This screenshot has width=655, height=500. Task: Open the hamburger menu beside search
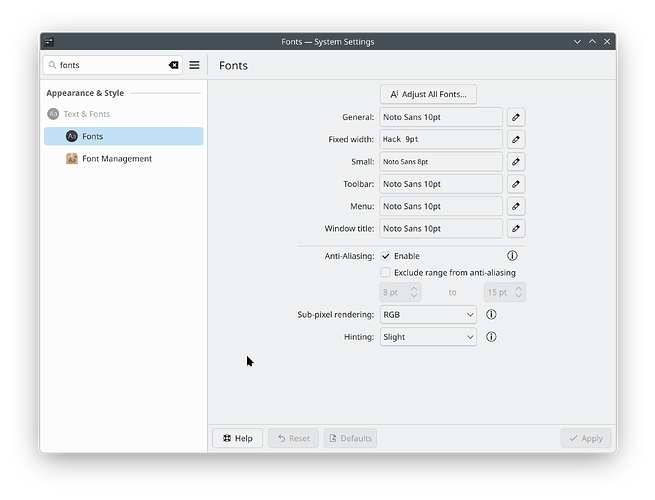point(195,65)
